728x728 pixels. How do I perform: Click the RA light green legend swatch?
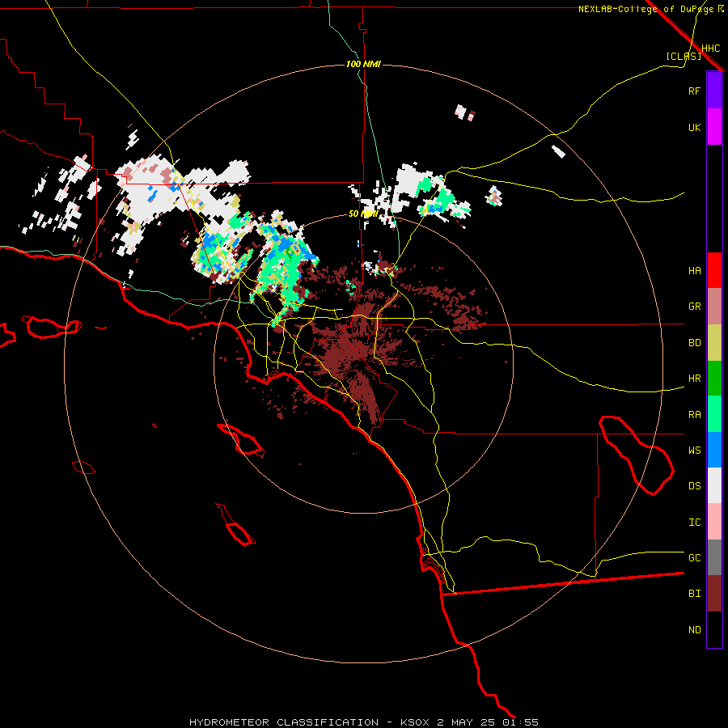point(714,414)
